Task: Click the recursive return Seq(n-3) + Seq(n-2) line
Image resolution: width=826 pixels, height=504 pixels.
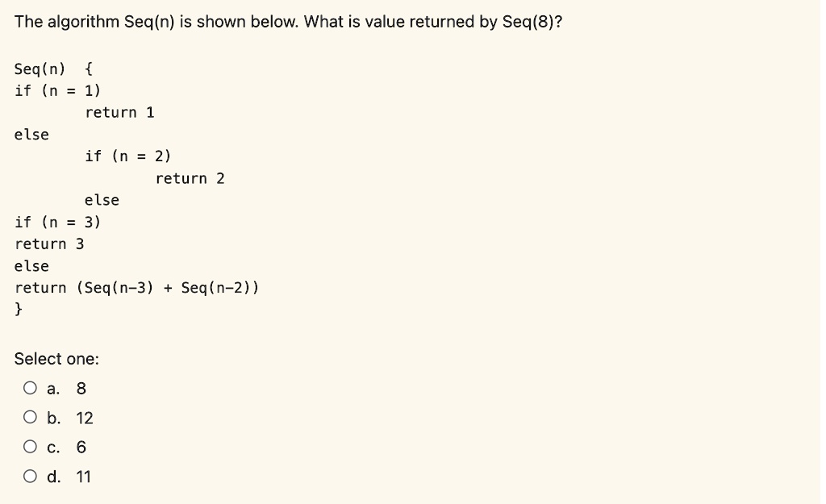Action: [137, 288]
